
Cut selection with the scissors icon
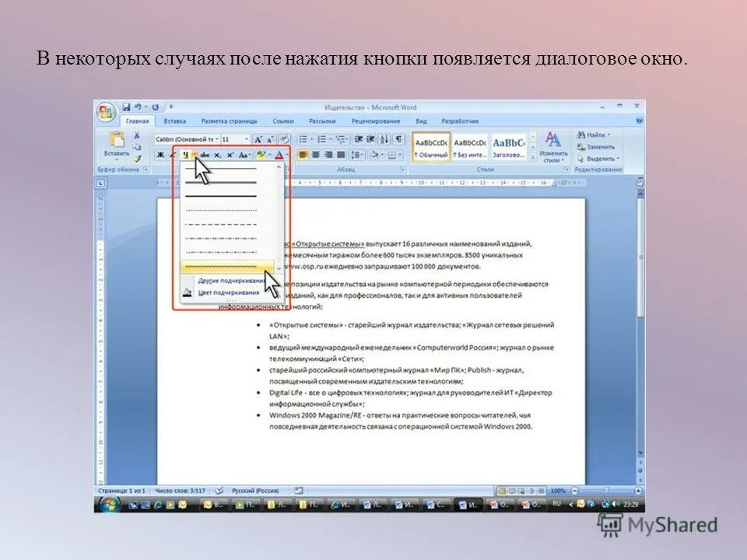[137, 135]
